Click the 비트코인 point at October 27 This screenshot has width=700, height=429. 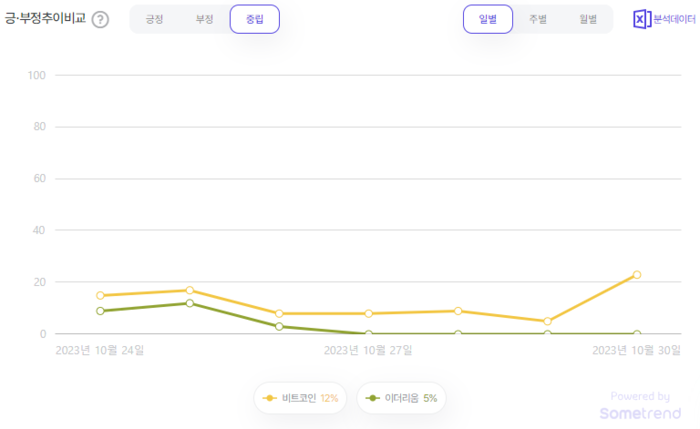pos(368,313)
